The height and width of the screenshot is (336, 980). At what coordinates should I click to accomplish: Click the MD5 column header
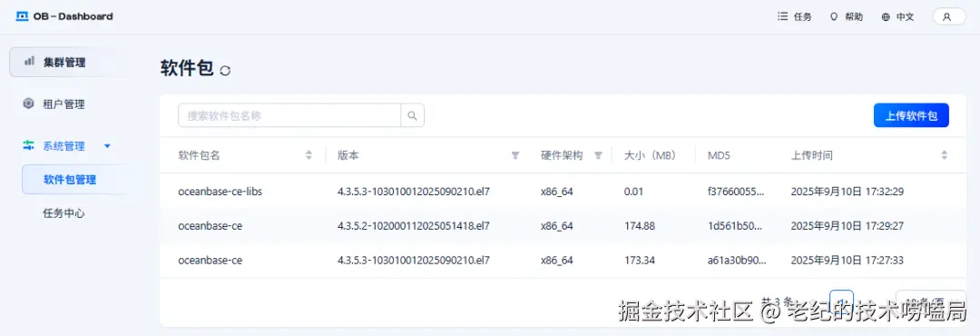pos(719,155)
